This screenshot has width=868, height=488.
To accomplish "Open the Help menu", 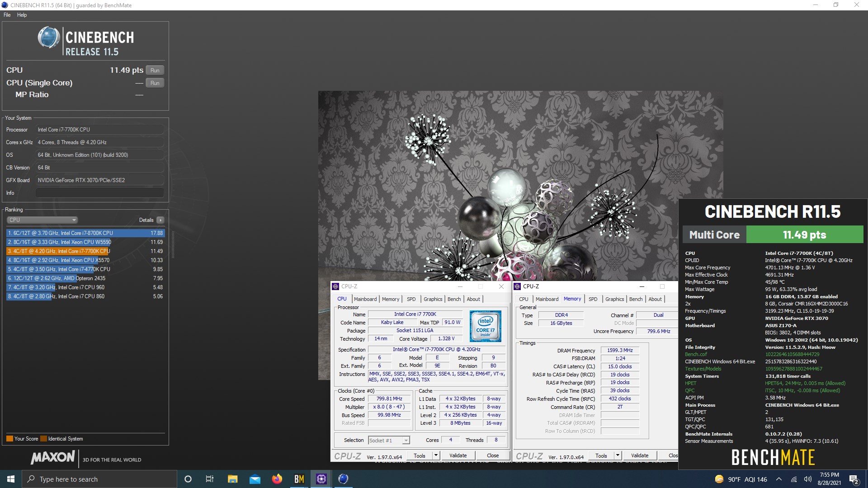I will point(22,15).
